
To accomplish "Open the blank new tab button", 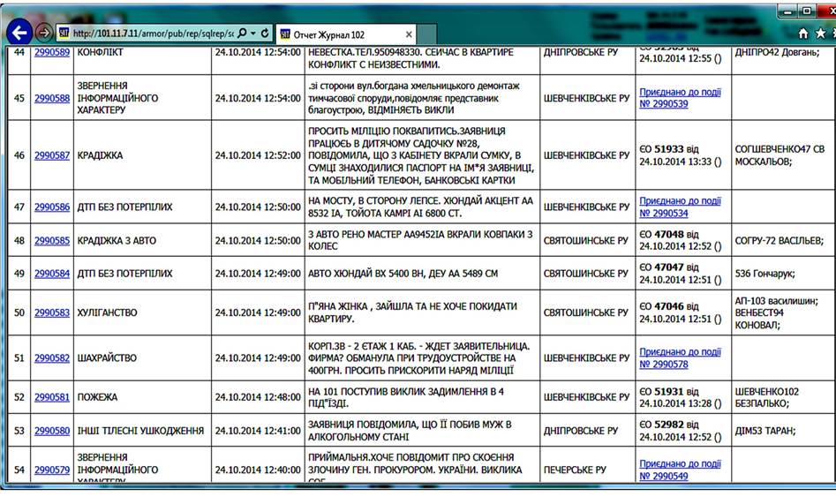I will [x=427, y=34].
